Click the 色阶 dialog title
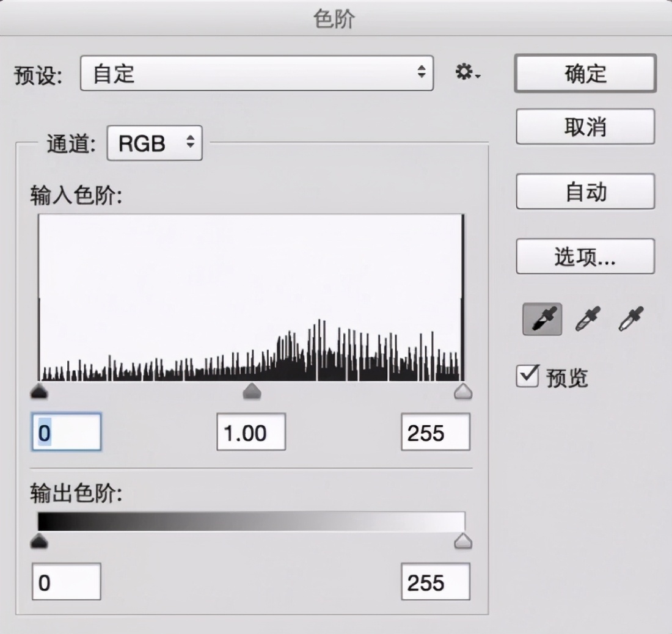672x634 pixels. (x=334, y=19)
